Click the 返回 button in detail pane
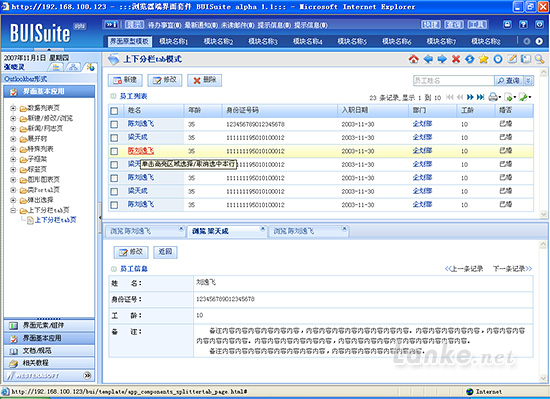 pyautogui.click(x=165, y=251)
